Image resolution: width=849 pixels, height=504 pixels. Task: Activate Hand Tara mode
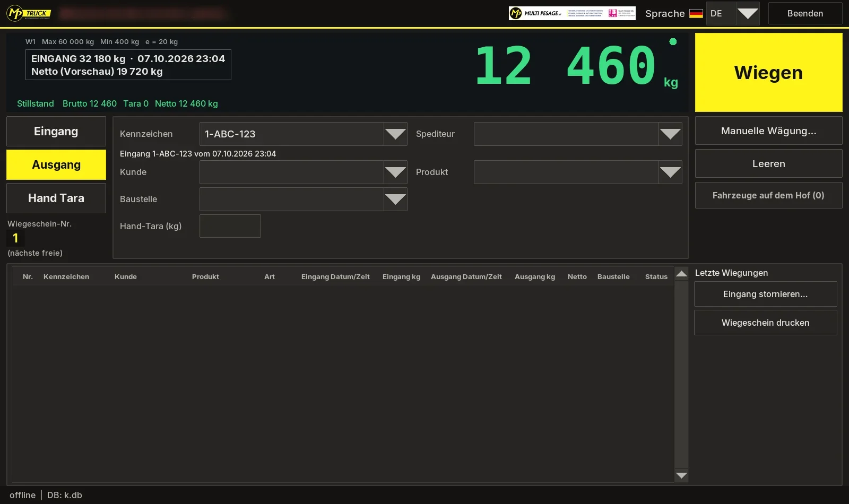tap(56, 198)
